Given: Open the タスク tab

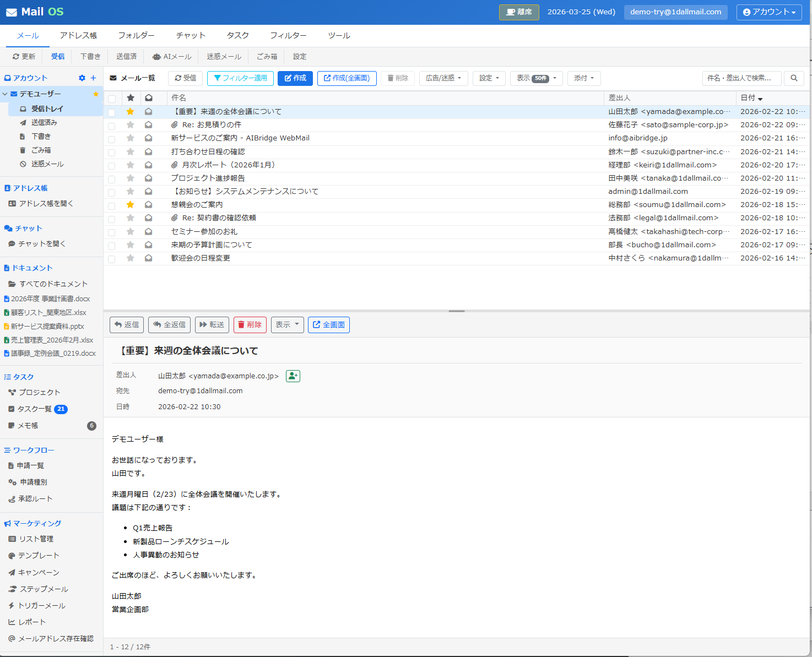Looking at the screenshot, I should tap(237, 35).
